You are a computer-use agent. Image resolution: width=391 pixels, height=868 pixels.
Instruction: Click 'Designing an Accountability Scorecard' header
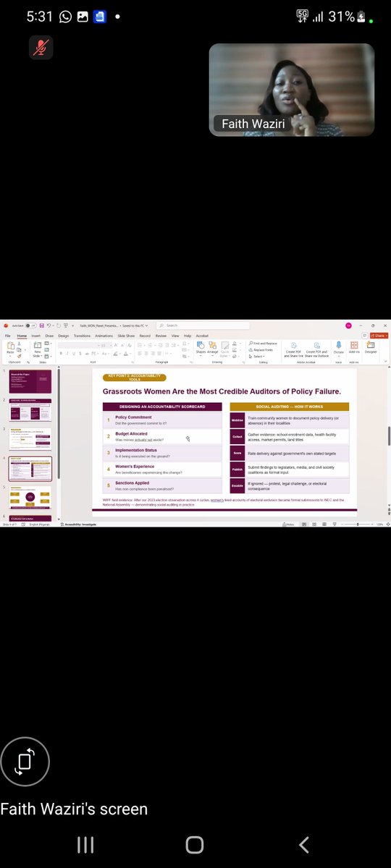pos(162,407)
